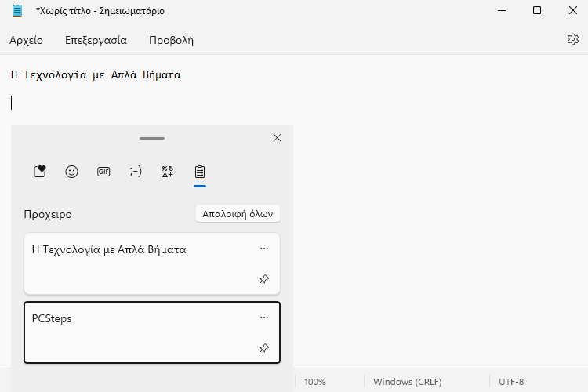The height and width of the screenshot is (392, 588).
Task: Pin the Η Τεχνολογία με Απλά Βήματα clip
Action: [264, 279]
